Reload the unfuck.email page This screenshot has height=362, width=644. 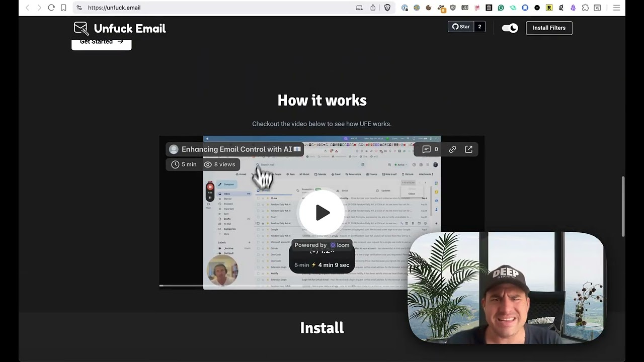[51, 8]
